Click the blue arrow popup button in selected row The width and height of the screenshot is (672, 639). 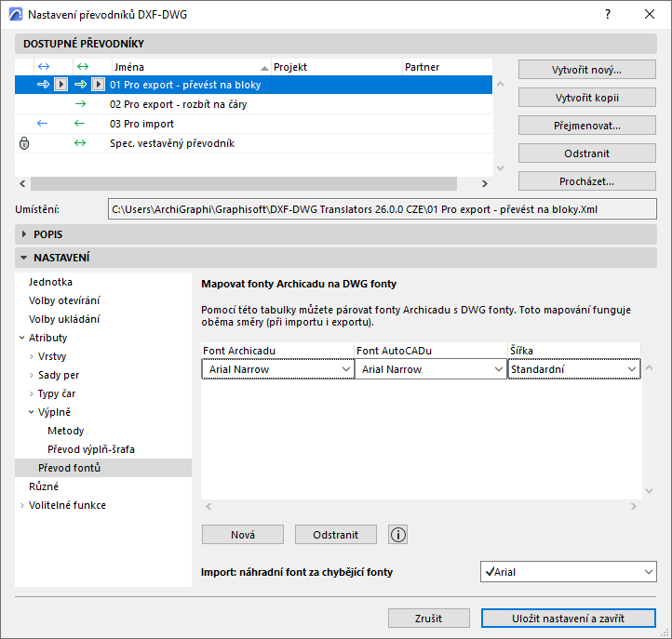coord(60,85)
